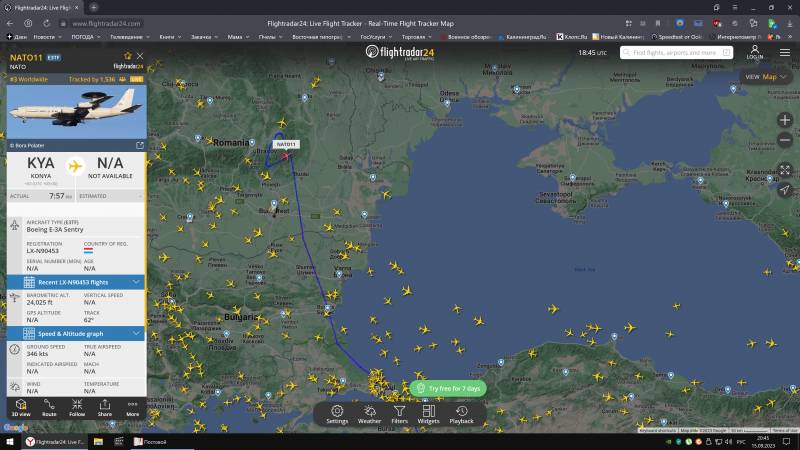
Task: Open the ПОГОДА bookmarks folder
Action: pyautogui.click(x=85, y=37)
